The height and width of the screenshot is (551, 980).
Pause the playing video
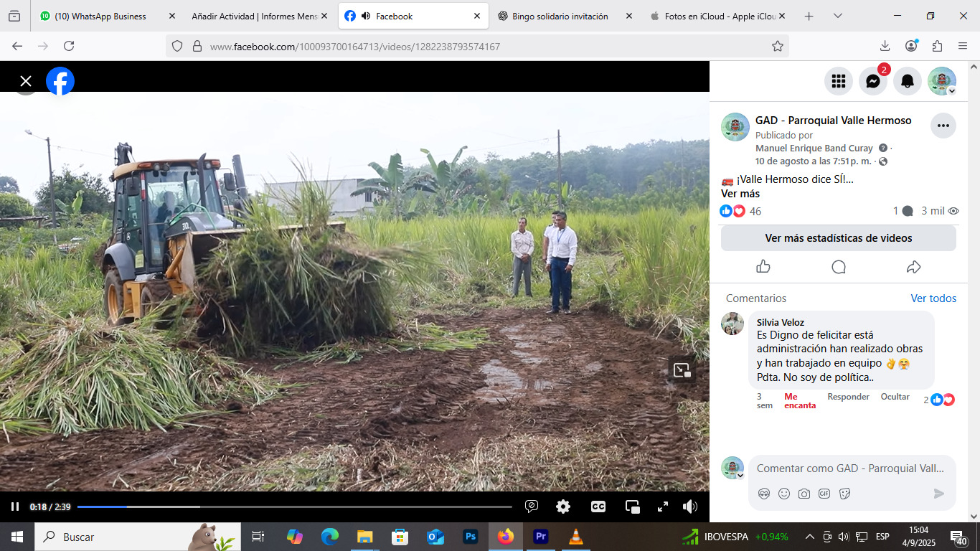(x=15, y=507)
